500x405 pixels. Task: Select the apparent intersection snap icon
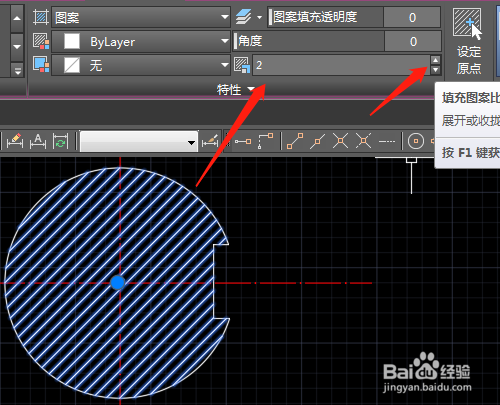(363, 141)
